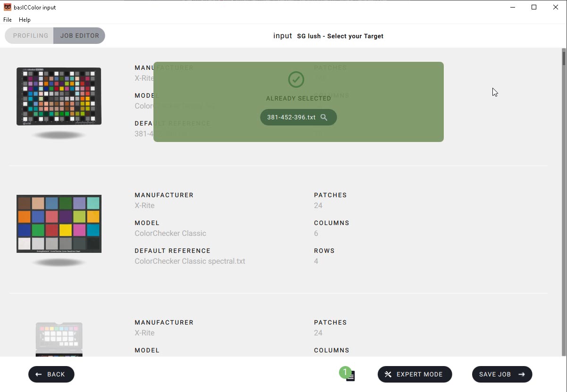This screenshot has width=567, height=392.
Task: Click 'ColorChecker Classic spectral.txt' text
Action: point(190,261)
